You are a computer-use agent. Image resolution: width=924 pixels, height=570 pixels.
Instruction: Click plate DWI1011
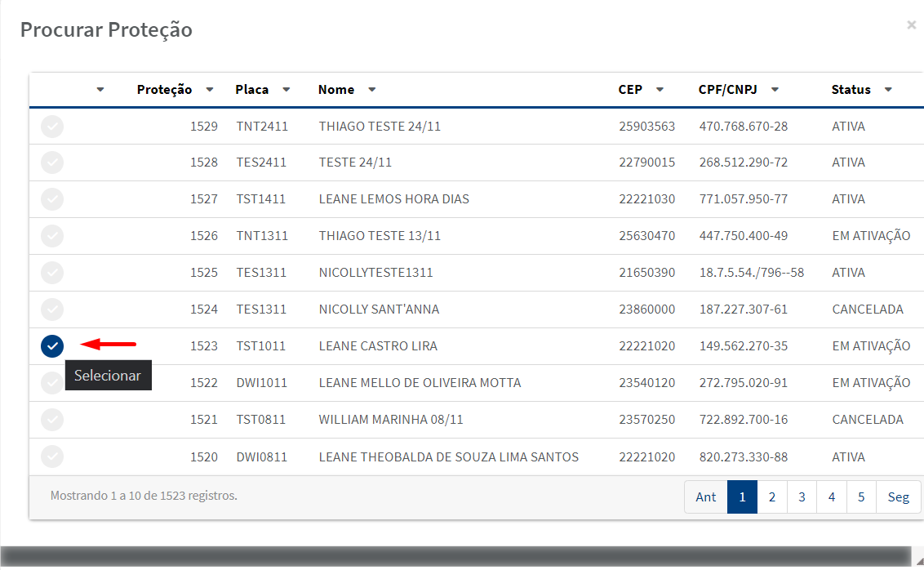262,382
